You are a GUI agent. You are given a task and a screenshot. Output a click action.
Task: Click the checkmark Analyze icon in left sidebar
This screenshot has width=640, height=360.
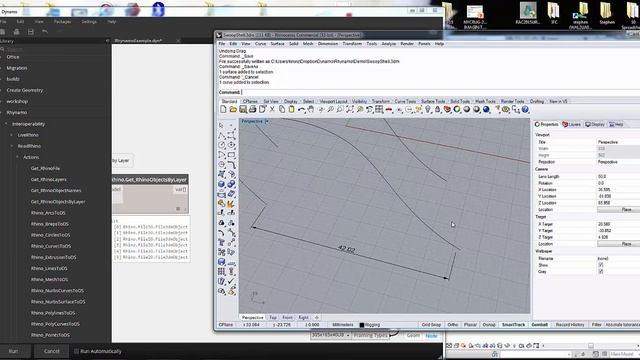(231, 281)
